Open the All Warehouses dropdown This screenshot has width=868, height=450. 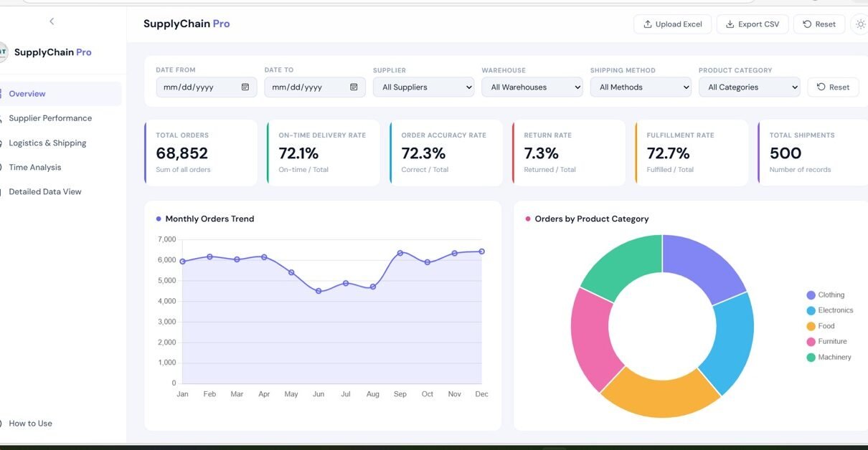pos(532,87)
